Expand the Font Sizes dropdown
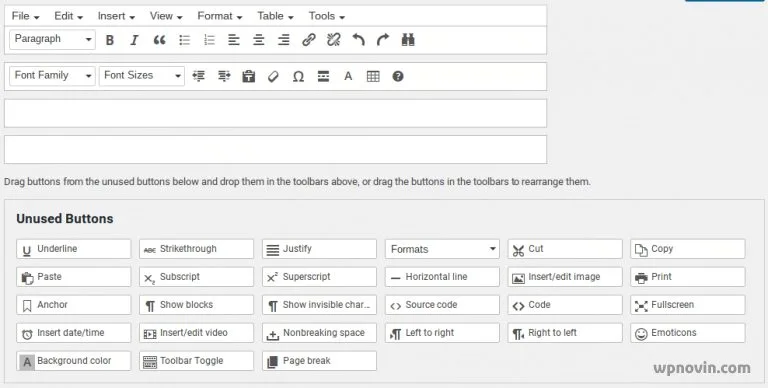The width and height of the screenshot is (768, 388). pos(142,76)
